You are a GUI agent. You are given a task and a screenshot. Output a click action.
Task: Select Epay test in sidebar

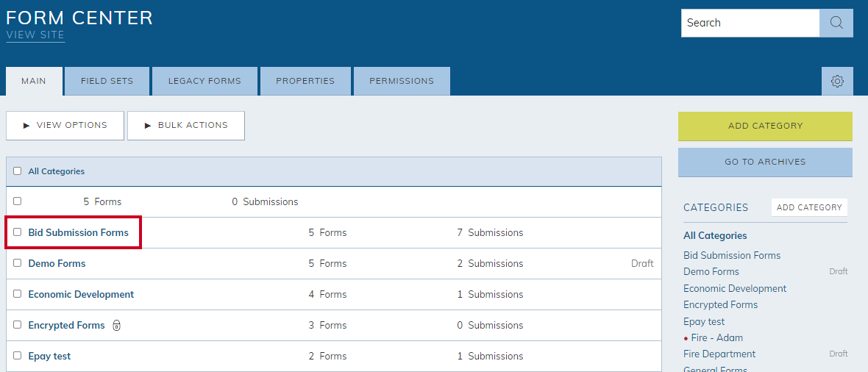pyautogui.click(x=704, y=321)
